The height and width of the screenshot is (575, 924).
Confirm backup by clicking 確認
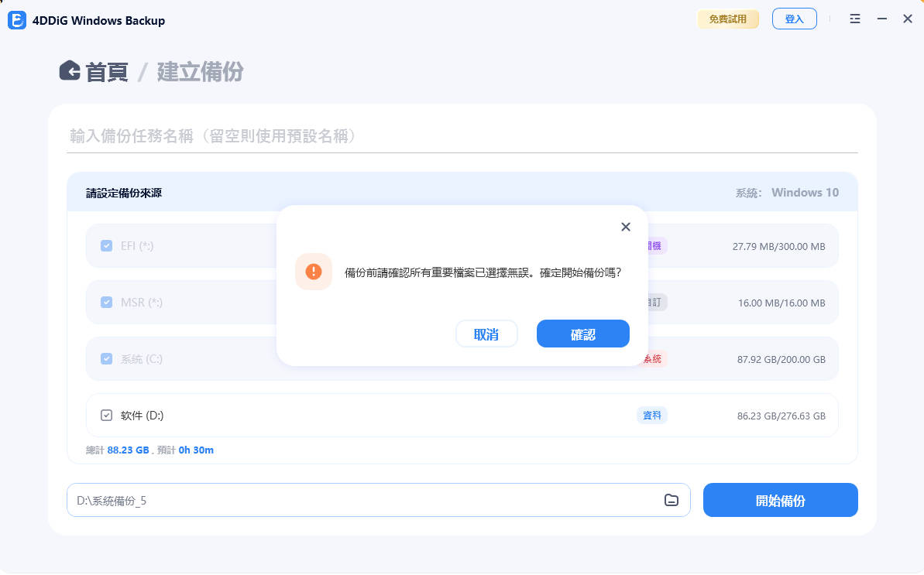[582, 334]
